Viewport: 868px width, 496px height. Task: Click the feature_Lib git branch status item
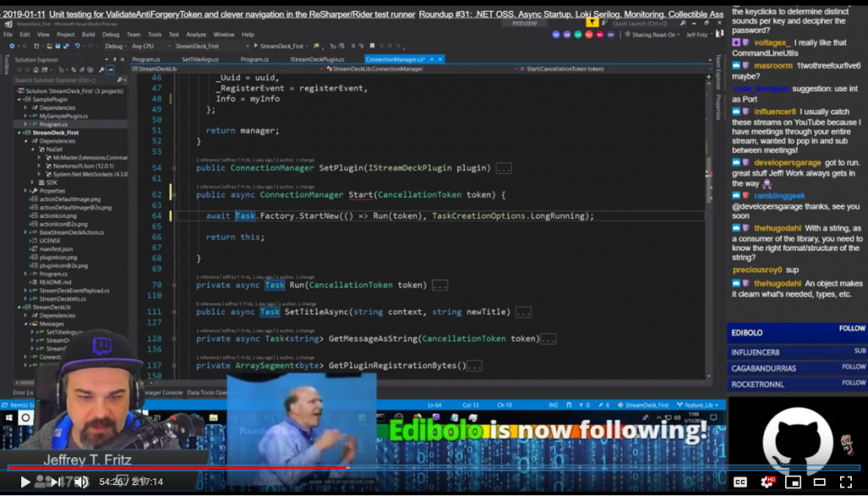coord(698,405)
